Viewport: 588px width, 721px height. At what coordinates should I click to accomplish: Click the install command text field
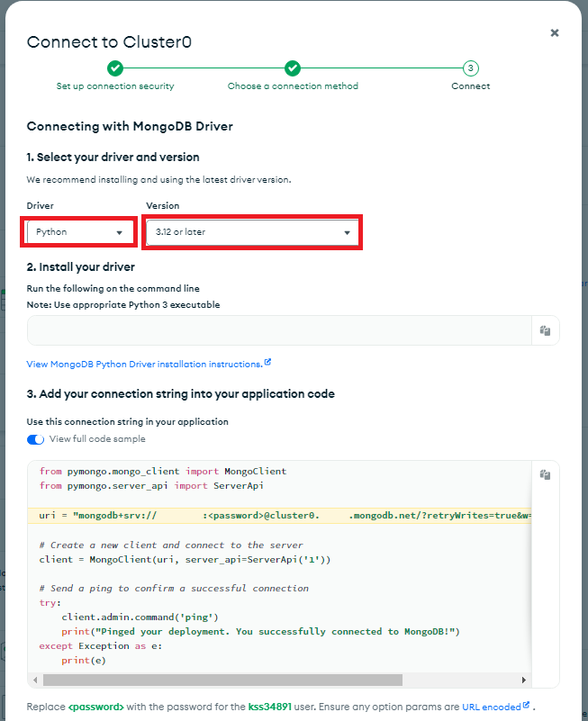[x=279, y=330]
